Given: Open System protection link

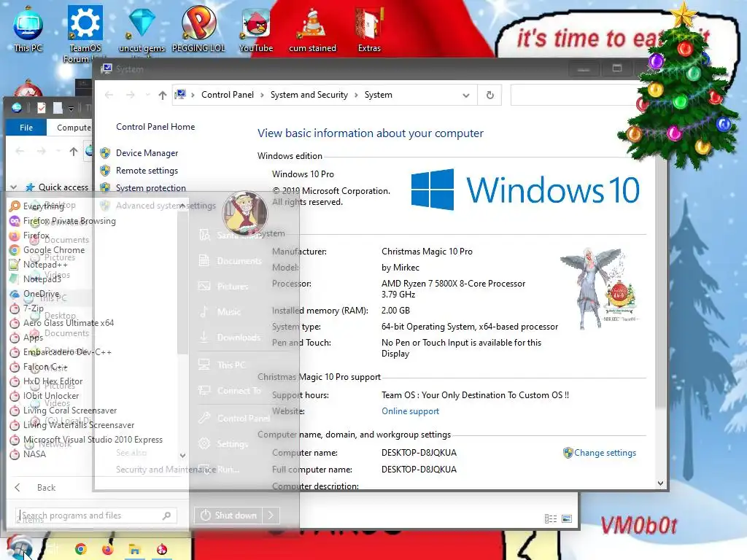Looking at the screenshot, I should tap(150, 187).
